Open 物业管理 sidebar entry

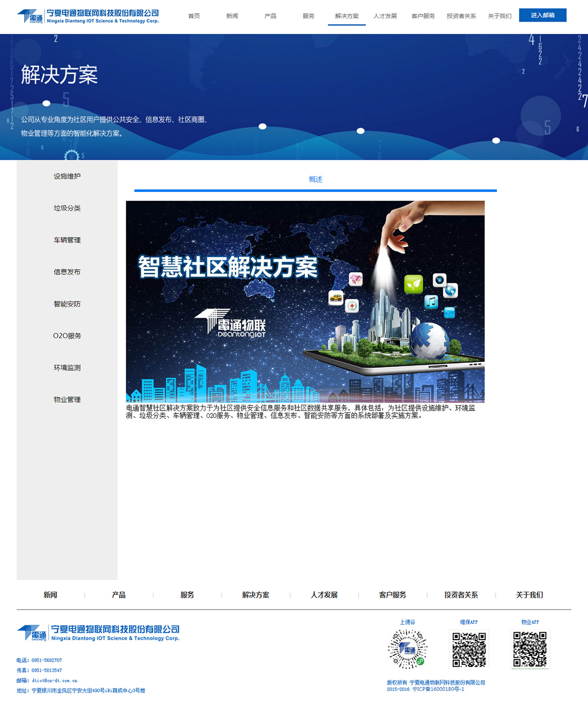point(67,399)
